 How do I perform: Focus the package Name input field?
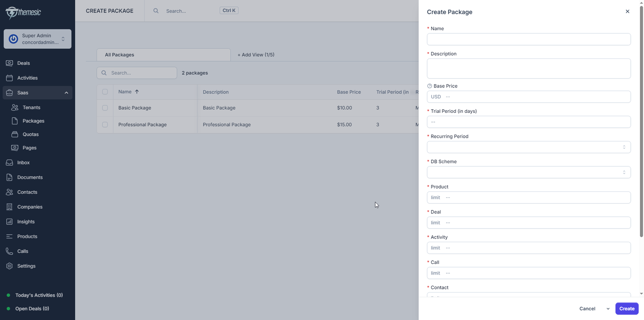coord(528,39)
